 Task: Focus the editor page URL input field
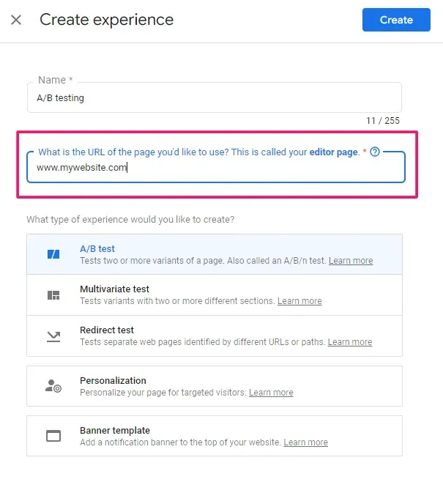coord(216,167)
